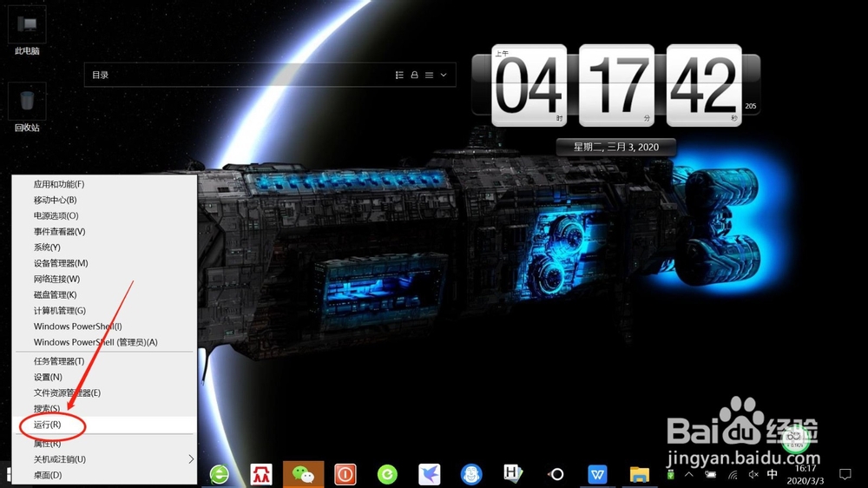Screen dimensions: 868x488
Task: Select 移动中心(B) from the menu
Action: point(104,200)
